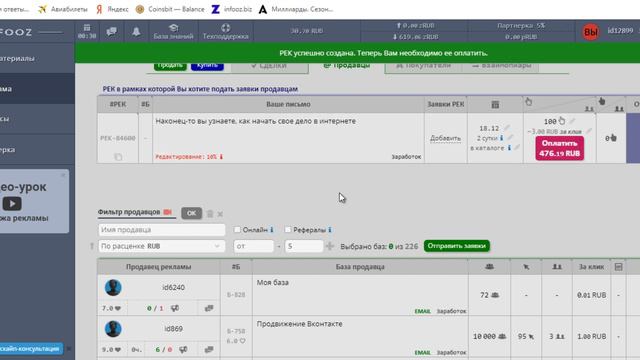The image size is (640, 360).
Task: Click the filter trash delete icon
Action: (x=210, y=213)
